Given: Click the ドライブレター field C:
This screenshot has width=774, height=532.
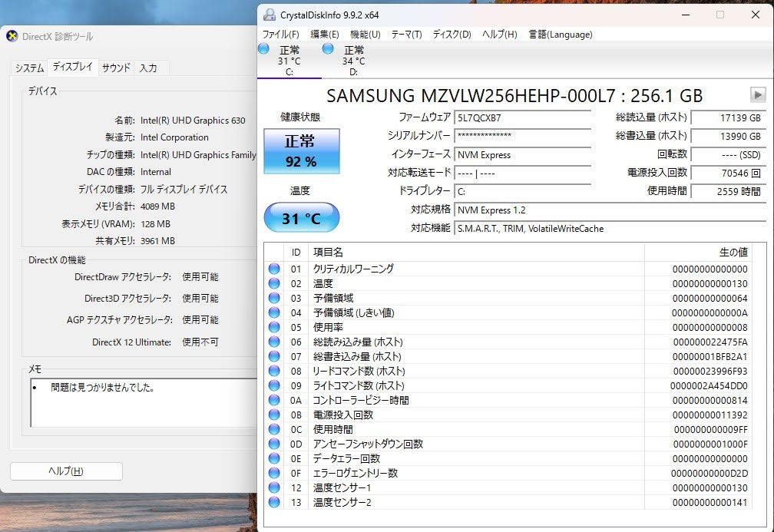Looking at the screenshot, I should coord(522,191).
